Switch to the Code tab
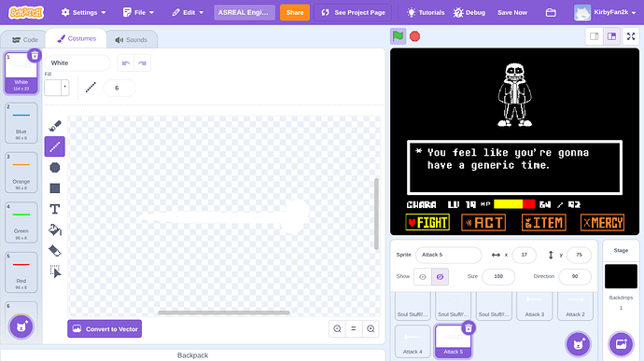The height and width of the screenshot is (361, 644). (24, 40)
